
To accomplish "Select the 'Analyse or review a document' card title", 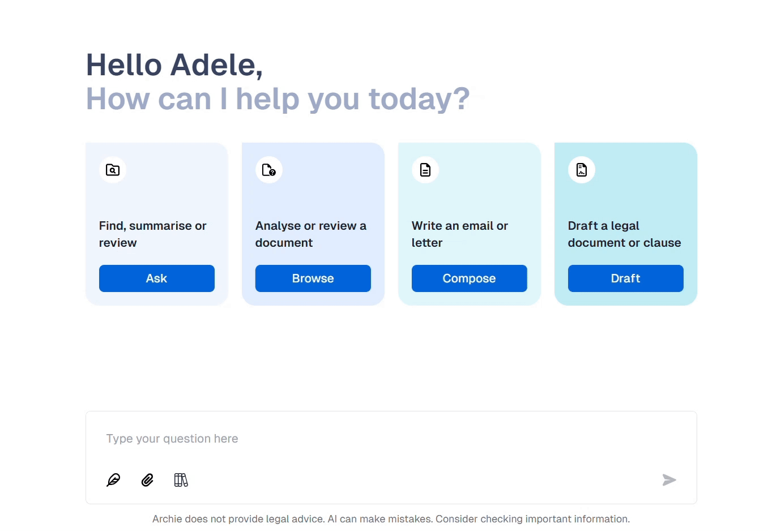I will point(311,234).
